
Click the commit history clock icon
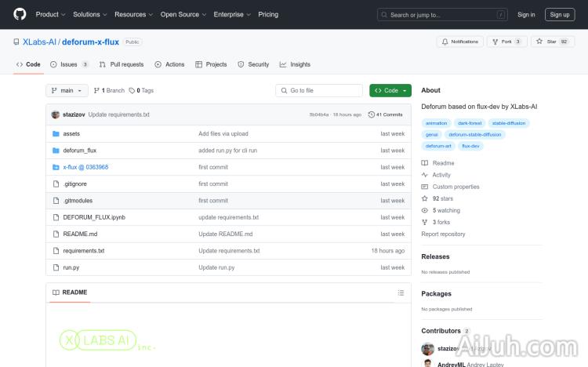tap(371, 114)
